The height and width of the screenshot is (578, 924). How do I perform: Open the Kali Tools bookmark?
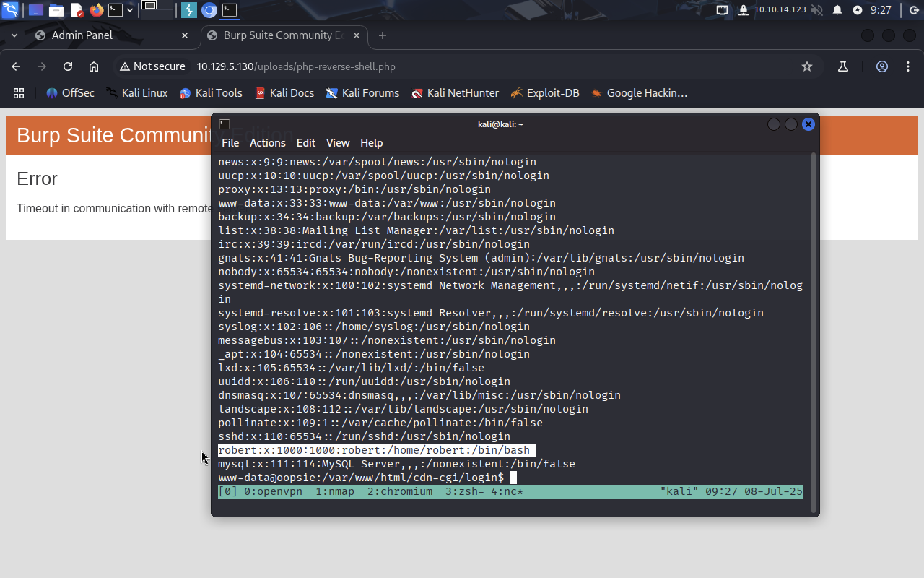pos(211,93)
